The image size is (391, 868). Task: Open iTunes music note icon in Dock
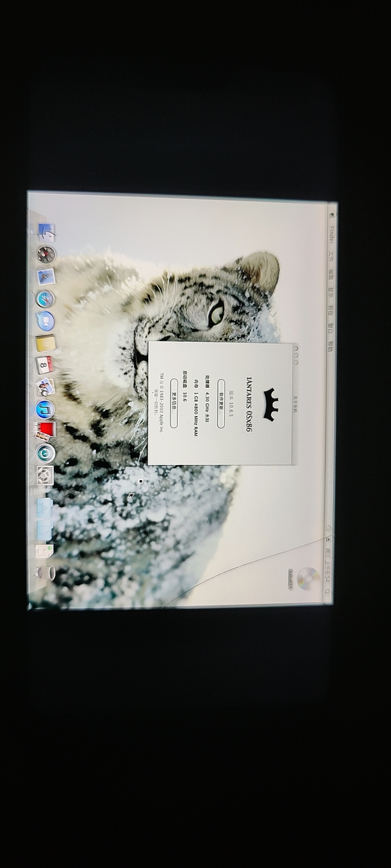point(45,410)
